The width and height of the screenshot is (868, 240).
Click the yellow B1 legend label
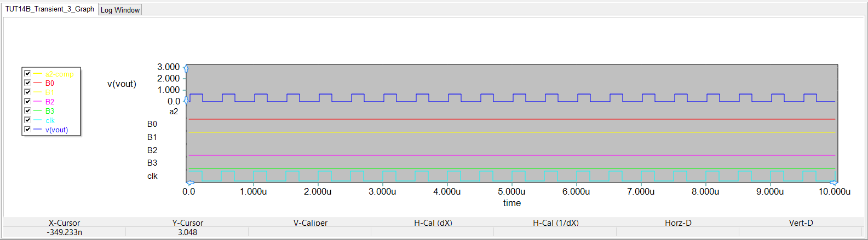click(50, 92)
